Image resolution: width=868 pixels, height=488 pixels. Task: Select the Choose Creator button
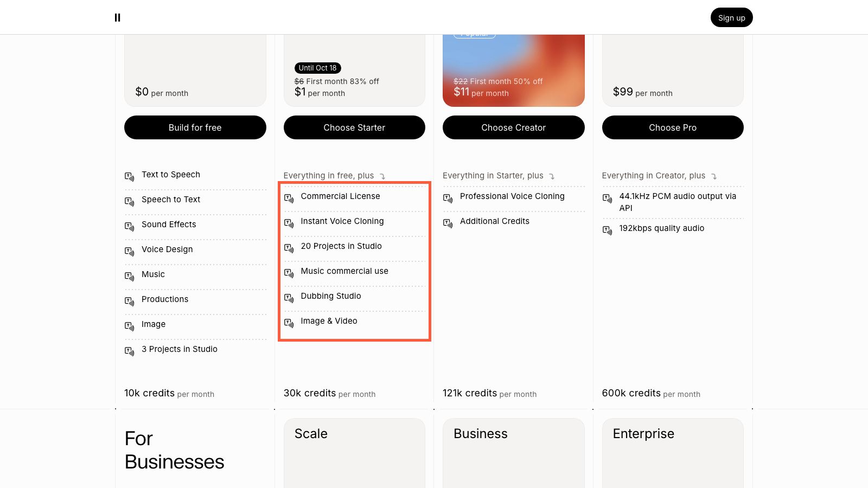point(513,127)
